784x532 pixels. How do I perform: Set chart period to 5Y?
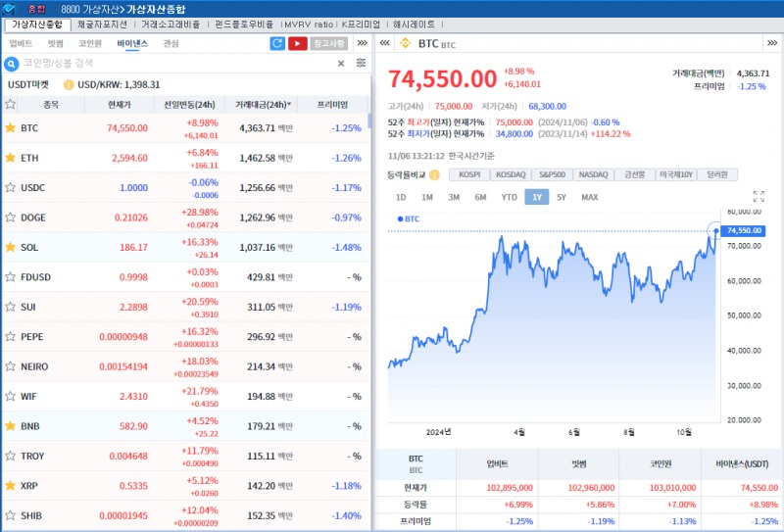coord(562,197)
